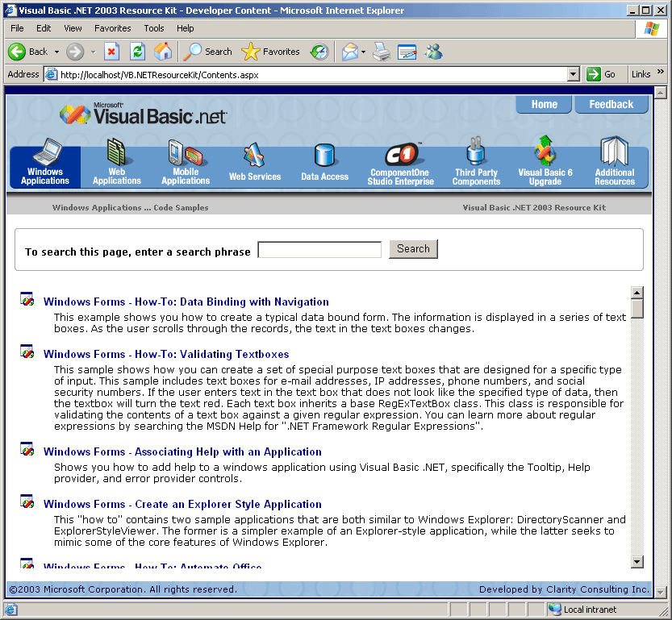Expand the Mail button dropdown arrow

[x=363, y=52]
